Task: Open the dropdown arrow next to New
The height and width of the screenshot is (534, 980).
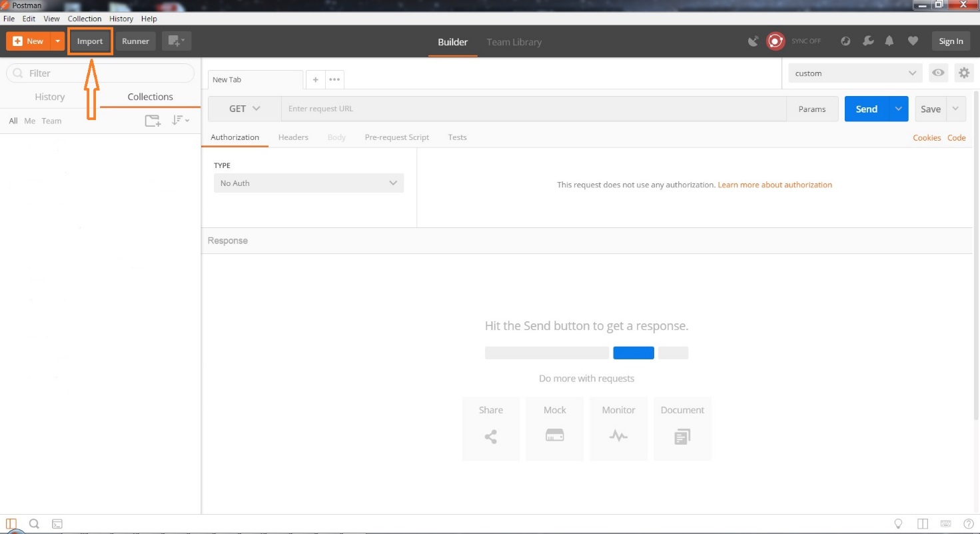Action: [x=58, y=41]
